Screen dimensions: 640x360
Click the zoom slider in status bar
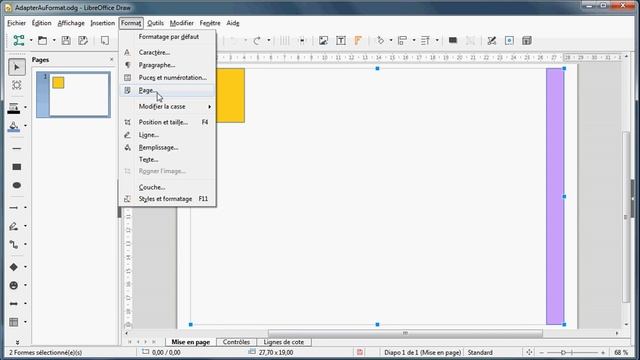572,352
